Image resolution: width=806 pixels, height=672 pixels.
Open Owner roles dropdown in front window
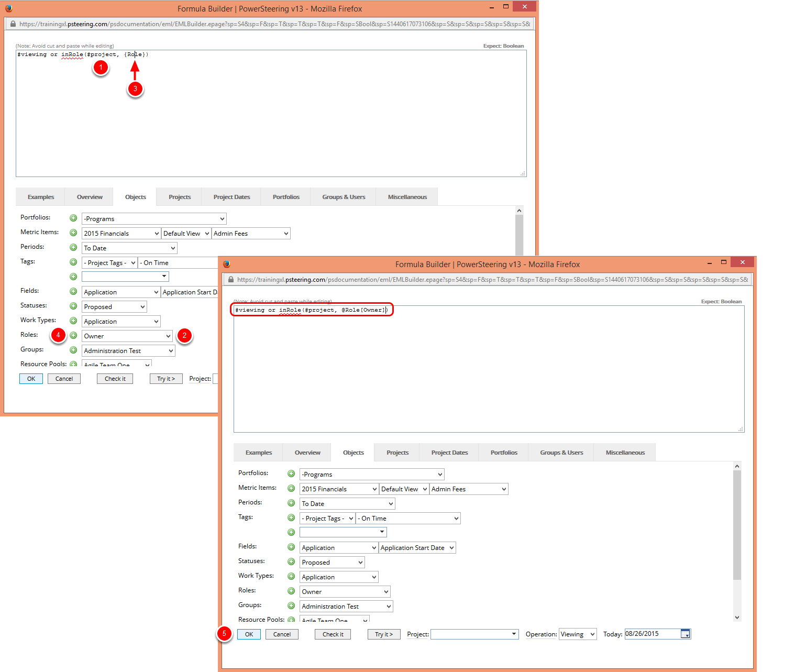pos(345,591)
